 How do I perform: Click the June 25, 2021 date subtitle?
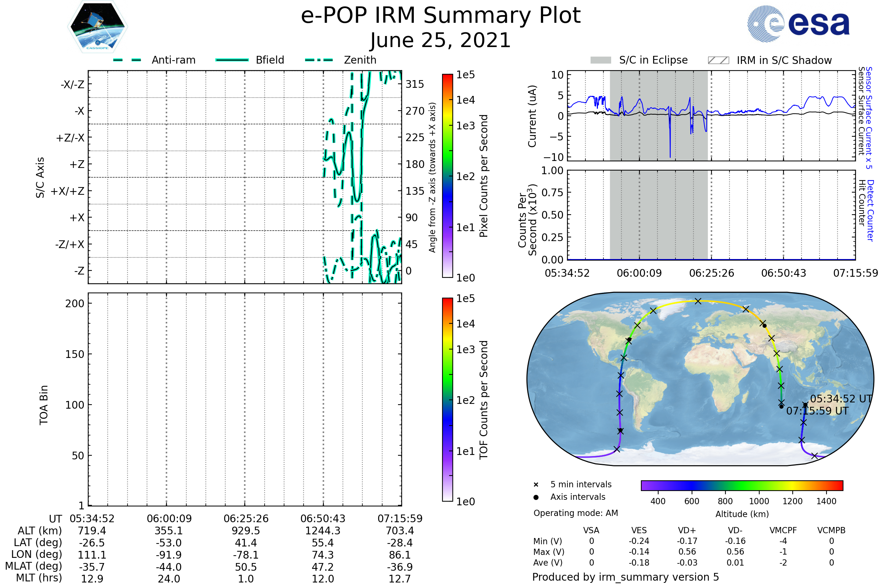click(x=441, y=40)
